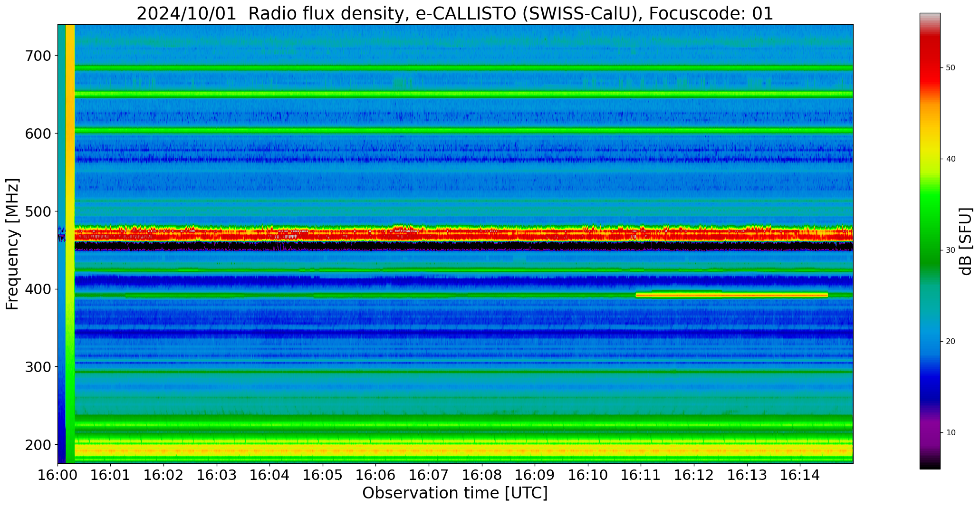Image resolution: width=980 pixels, height=507 pixels.
Task: Click the 200 frequency tick label
Action: 38,445
